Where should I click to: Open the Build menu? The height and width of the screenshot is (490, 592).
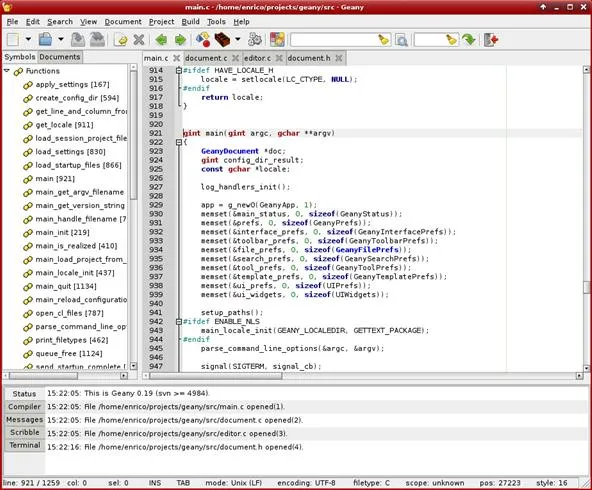coord(190,22)
